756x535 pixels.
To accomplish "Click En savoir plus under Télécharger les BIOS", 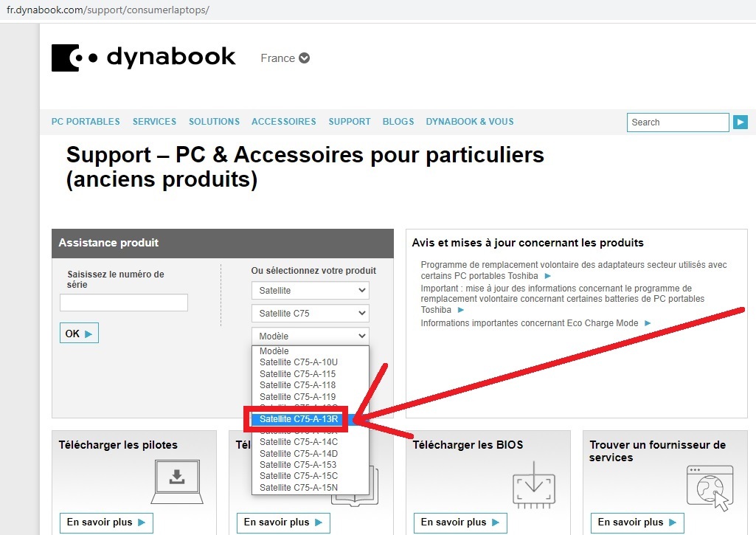I will pos(460,522).
